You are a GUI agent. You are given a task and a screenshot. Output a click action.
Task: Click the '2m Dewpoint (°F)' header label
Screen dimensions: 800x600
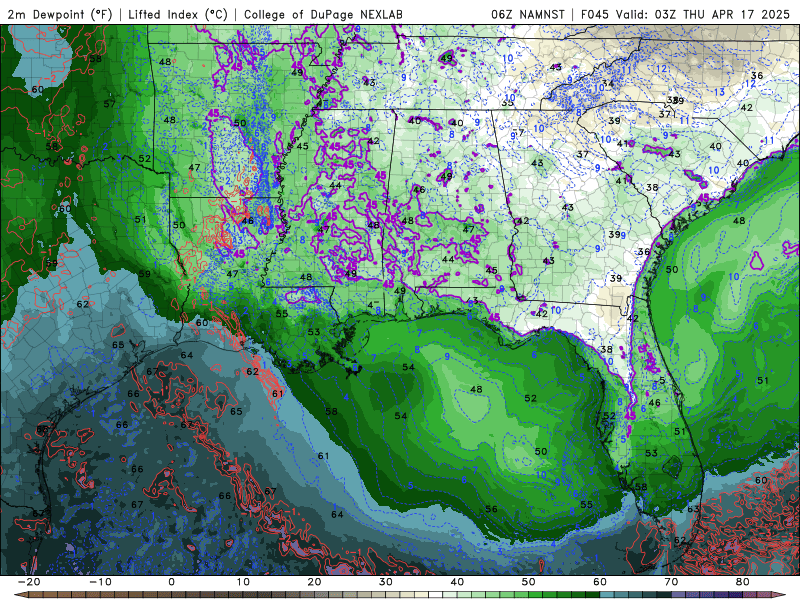[60, 14]
